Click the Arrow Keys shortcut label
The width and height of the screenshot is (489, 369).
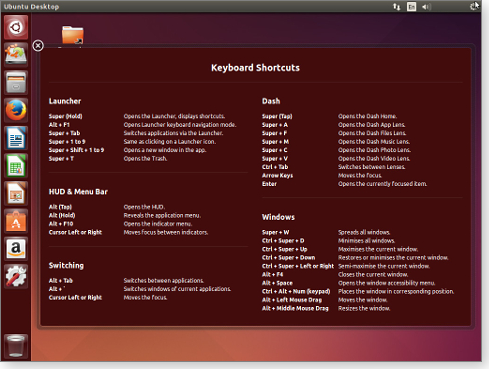pyautogui.click(x=277, y=175)
